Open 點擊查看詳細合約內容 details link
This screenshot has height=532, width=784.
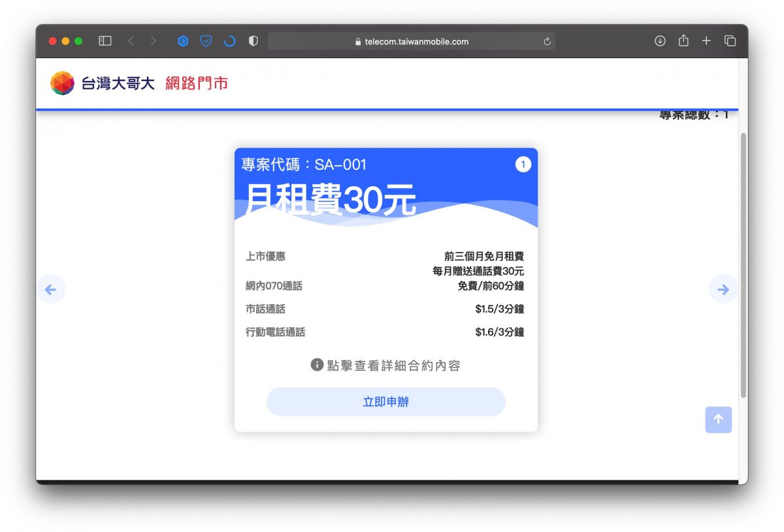(394, 366)
